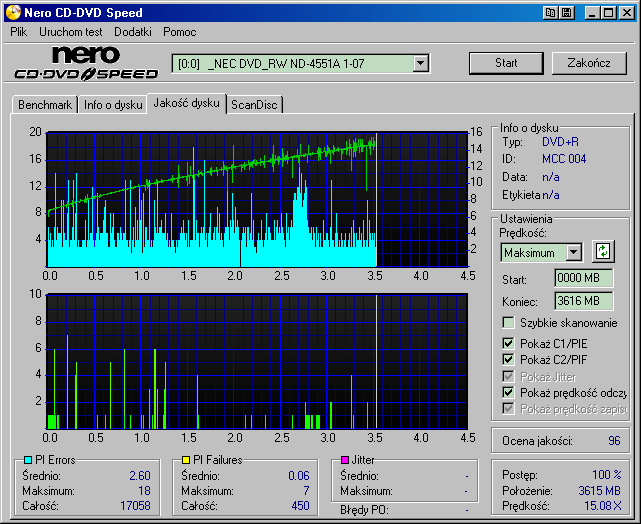641x524 pixels.
Task: Click the Błędy PO label
Action: coord(364,510)
